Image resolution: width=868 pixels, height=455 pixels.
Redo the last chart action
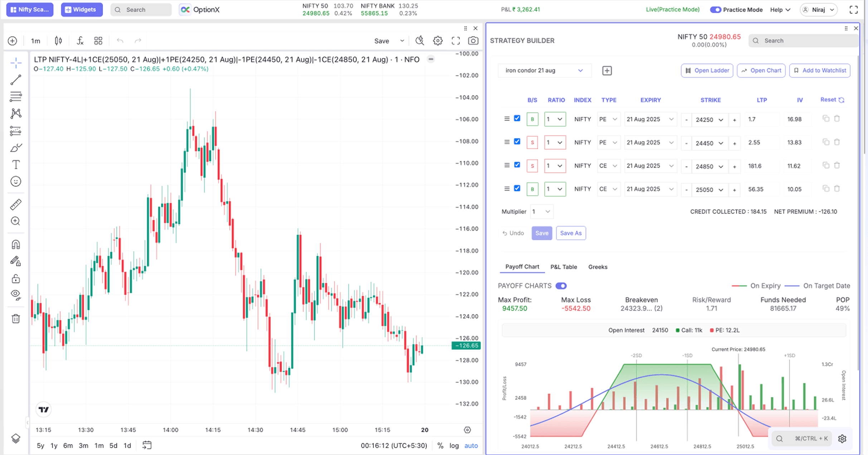point(138,41)
